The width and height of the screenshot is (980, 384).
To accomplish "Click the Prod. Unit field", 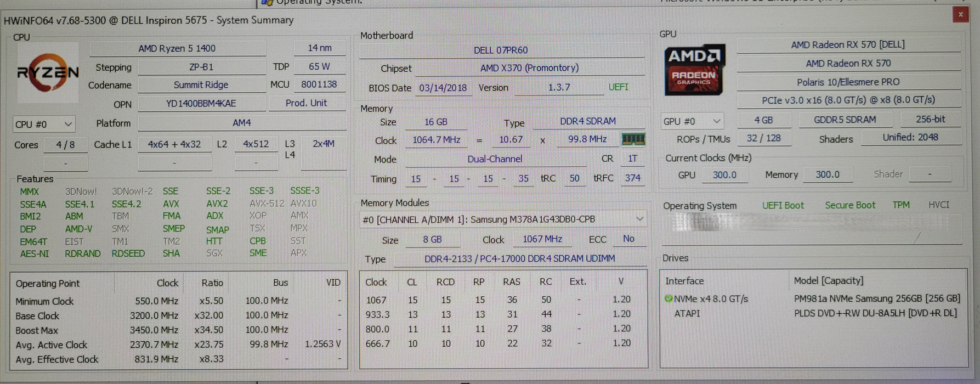I will 306,103.
